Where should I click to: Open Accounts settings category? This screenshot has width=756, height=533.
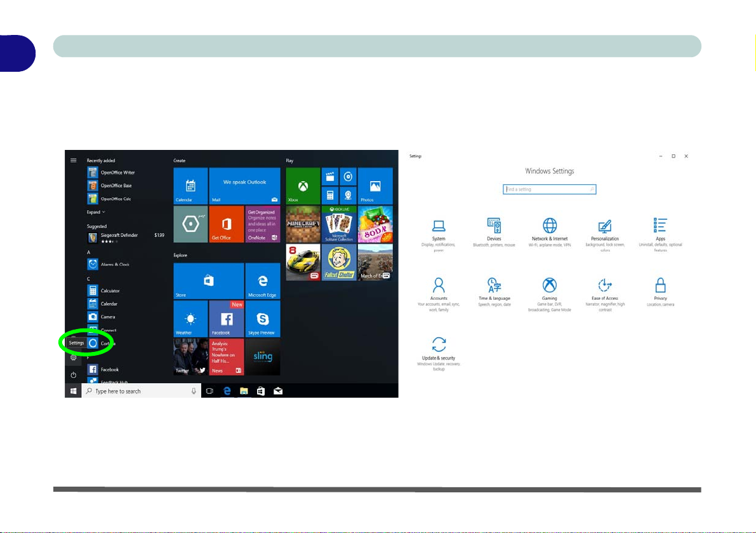pyautogui.click(x=438, y=294)
